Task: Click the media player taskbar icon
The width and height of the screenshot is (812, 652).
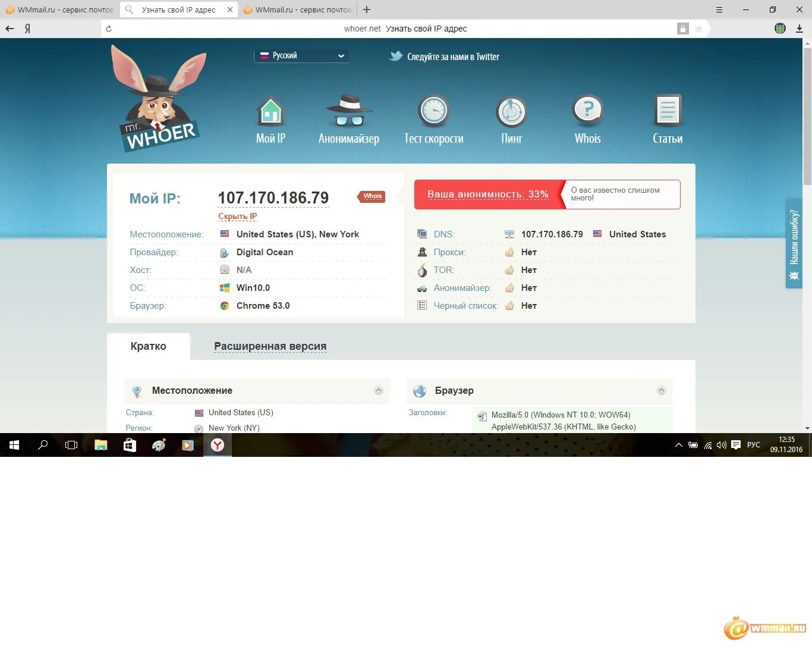Action: point(188,445)
